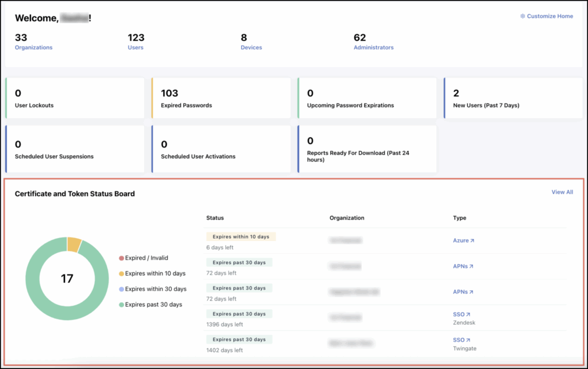This screenshot has width=588, height=369.
Task: Open the Zendesk SSO external link
Action: (461, 314)
